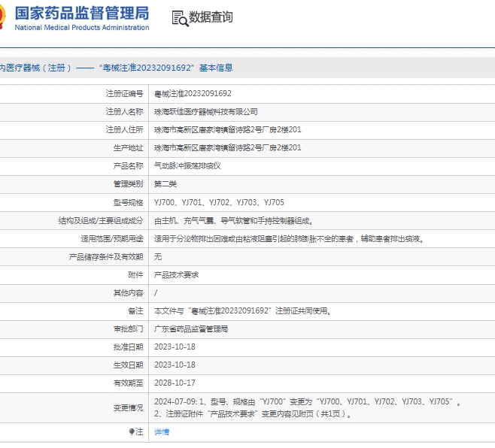Select model list YJ700、YJ701、YJ702、YJ703、YJ705

219,202
